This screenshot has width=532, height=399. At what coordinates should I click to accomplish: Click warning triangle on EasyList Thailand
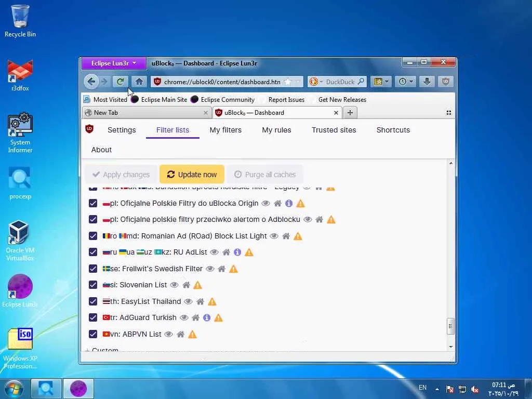(x=212, y=302)
